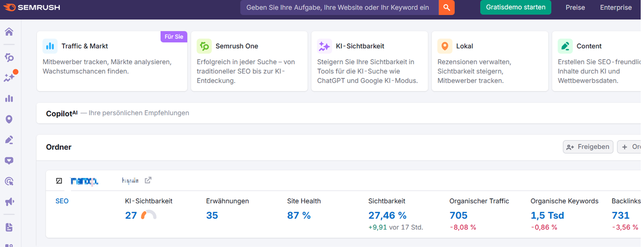
Task: Click the KI-Sichtbarkeit gauge chart
Action: pos(149,215)
